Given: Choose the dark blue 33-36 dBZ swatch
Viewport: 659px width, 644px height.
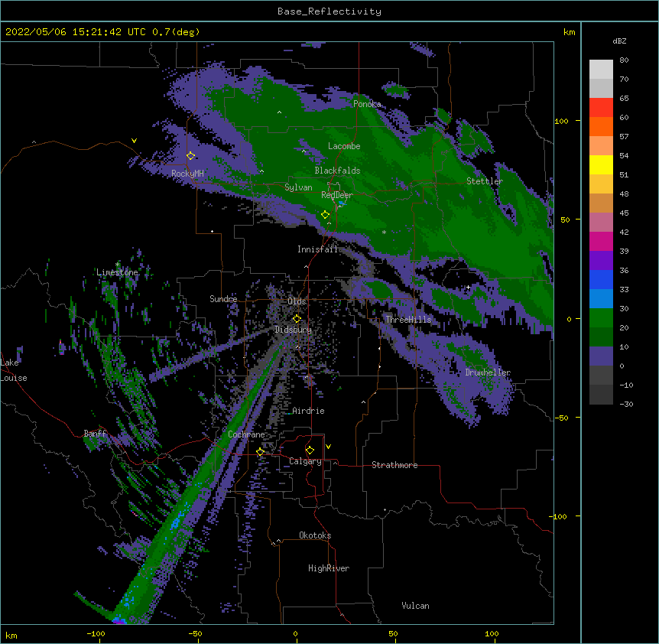Looking at the screenshot, I should [601, 280].
